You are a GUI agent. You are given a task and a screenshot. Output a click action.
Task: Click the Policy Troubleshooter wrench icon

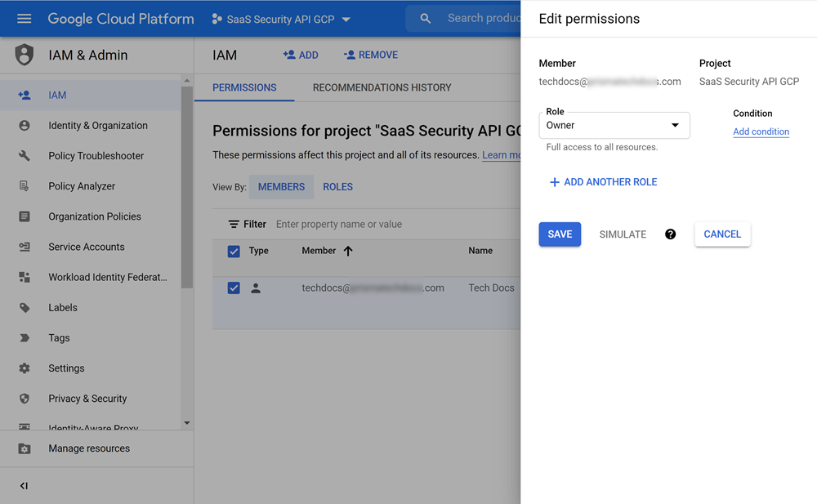point(25,156)
